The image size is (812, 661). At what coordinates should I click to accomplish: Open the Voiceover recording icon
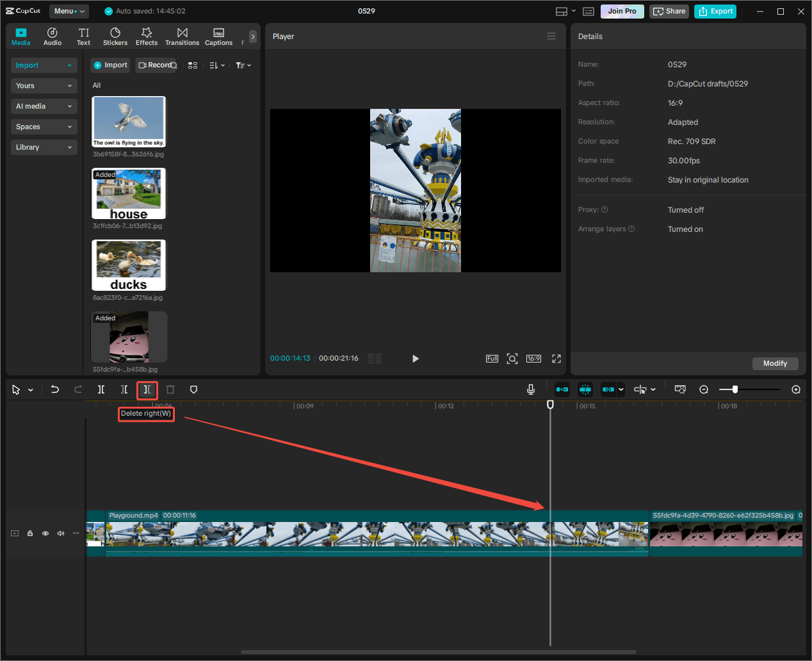[531, 389]
